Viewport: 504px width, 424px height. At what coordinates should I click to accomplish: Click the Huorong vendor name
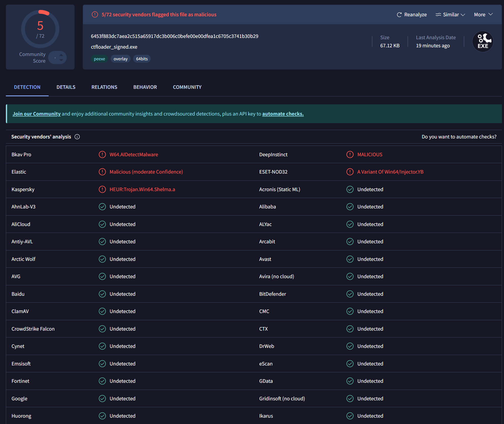21,416
